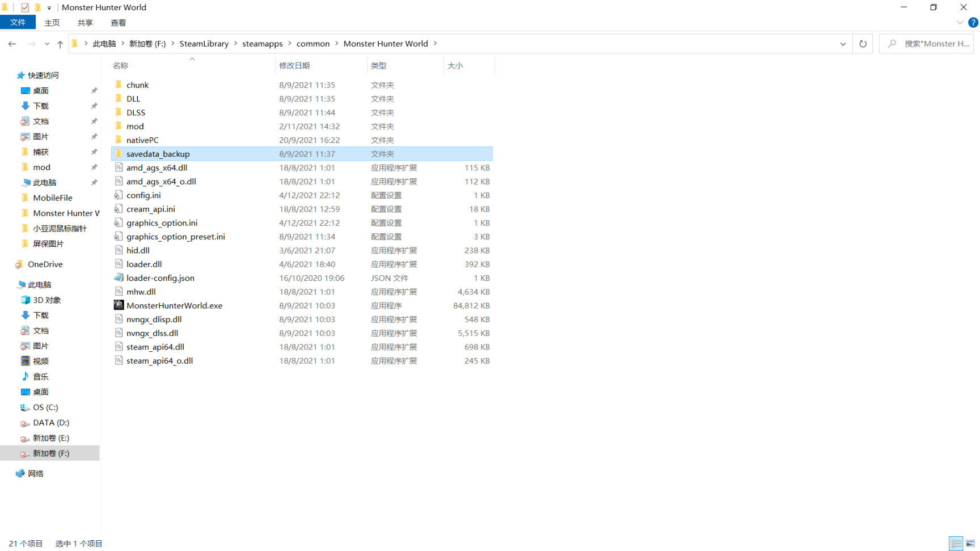Viewport: 980px width, 551px height.
Task: Open 快速访问 in the sidebar
Action: (x=43, y=75)
